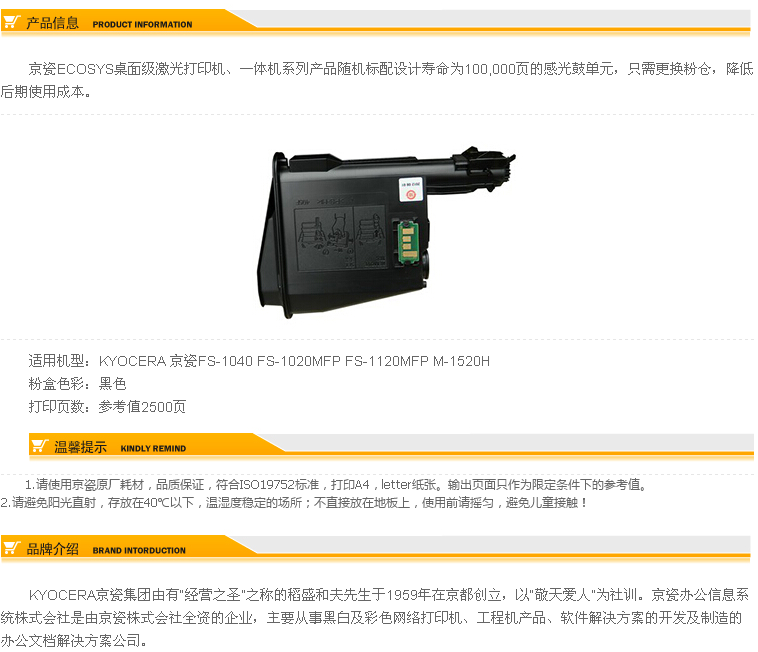This screenshot has width=758, height=652.
Task: Click the 温馨提示 heading
Action: coord(80,447)
